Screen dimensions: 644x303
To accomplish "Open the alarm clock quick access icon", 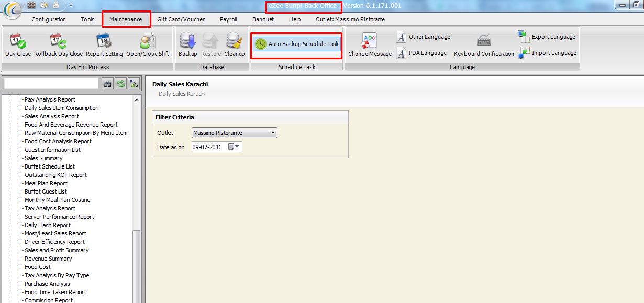I will click(x=43, y=5).
